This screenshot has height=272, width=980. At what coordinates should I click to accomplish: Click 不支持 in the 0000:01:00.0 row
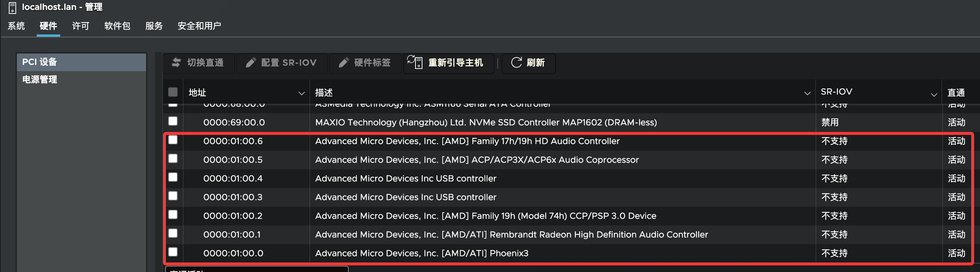(834, 253)
